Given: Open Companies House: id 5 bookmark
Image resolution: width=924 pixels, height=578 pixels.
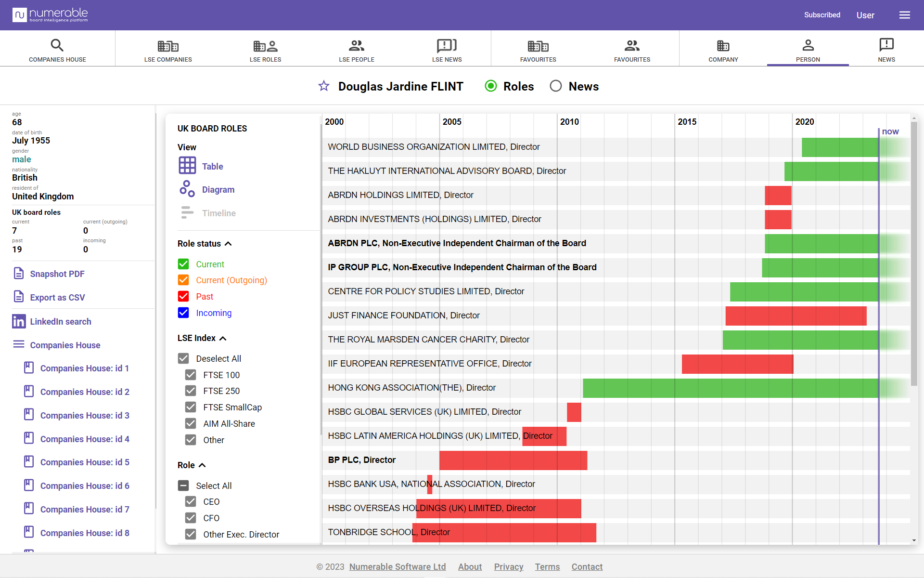Looking at the screenshot, I should tap(29, 461).
